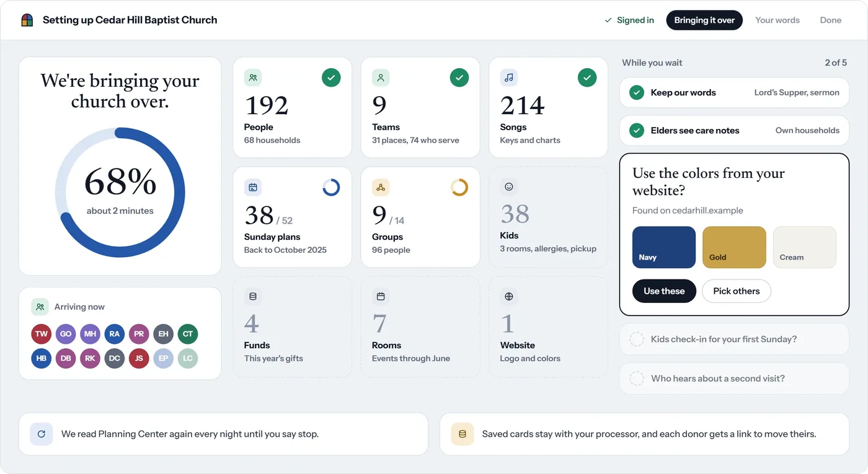Click the Signed in step
The width and height of the screenshot is (868, 474).
[629, 20]
